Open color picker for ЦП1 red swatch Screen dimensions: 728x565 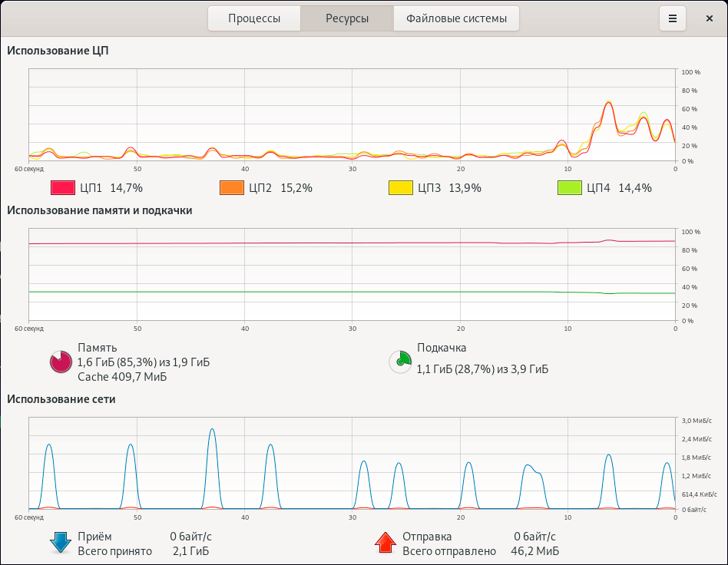coord(63,188)
